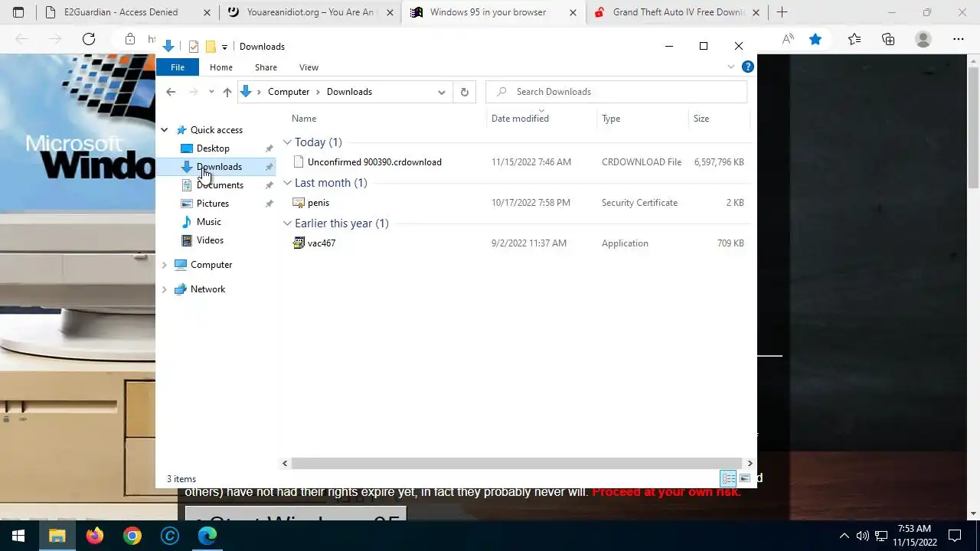Open the address bar history dropdown
Screen dimensions: 980x551
pos(442,92)
